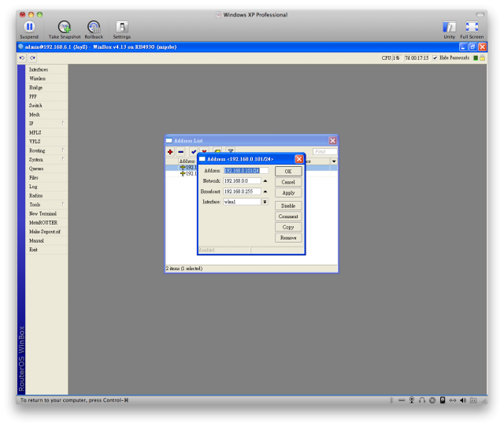Open the Radius menu item
This screenshot has height=427, width=504.
(46, 195)
